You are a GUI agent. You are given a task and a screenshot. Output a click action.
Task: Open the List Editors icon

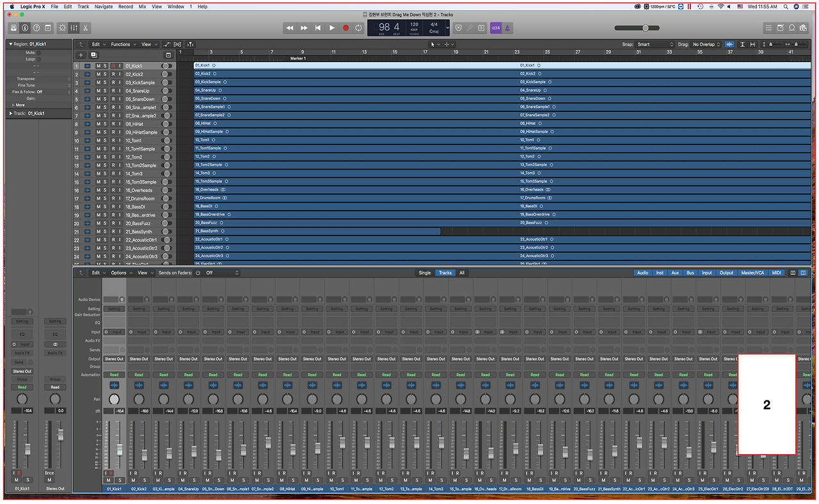pos(768,28)
